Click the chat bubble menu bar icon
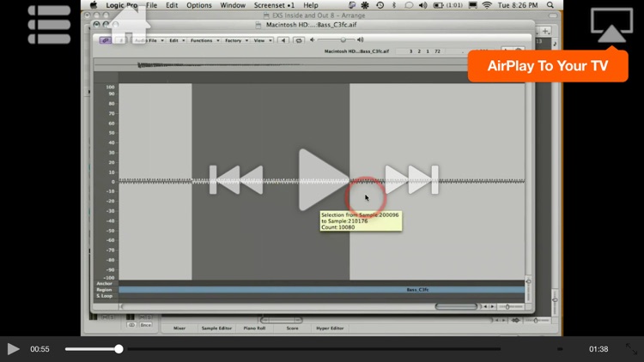 tap(408, 5)
